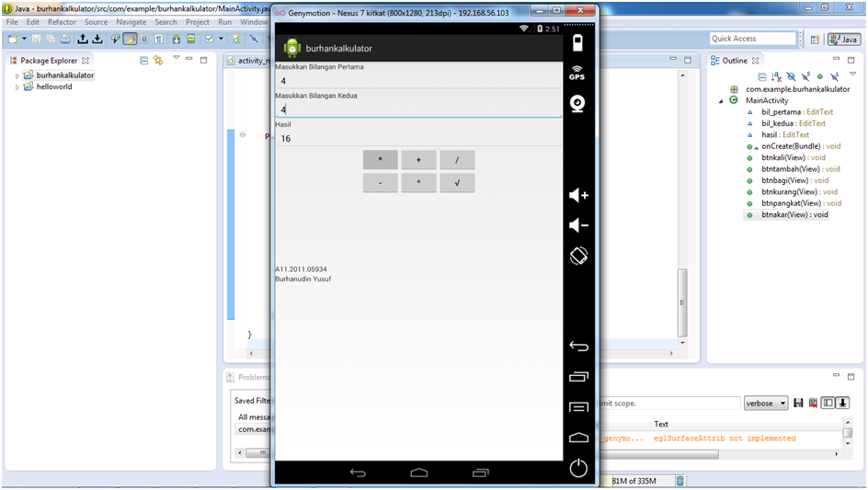Open the Refactor menu
Image resolution: width=868 pixels, height=490 pixels.
tap(62, 22)
